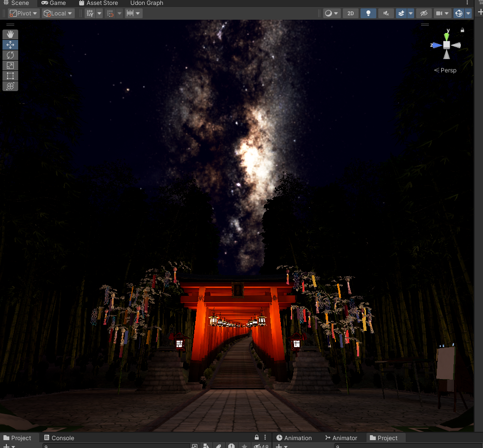Select the Hand view tool
483x448 pixels.
coord(10,34)
